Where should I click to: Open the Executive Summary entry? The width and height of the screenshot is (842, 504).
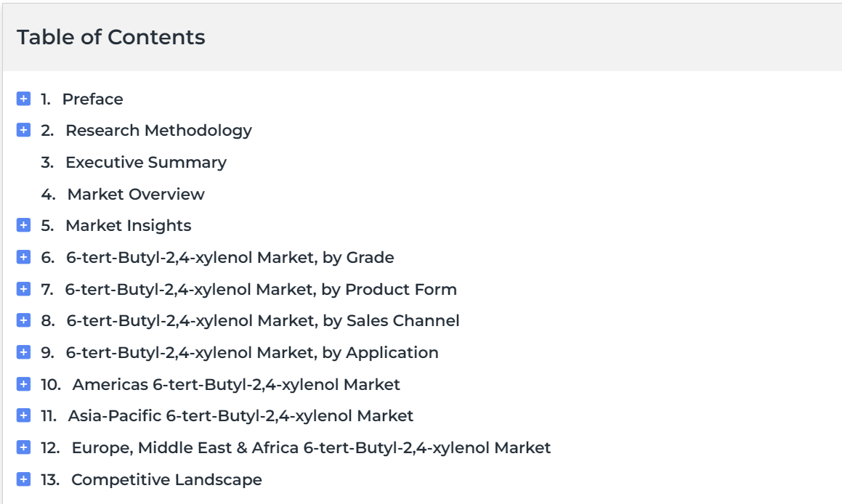pos(146,162)
